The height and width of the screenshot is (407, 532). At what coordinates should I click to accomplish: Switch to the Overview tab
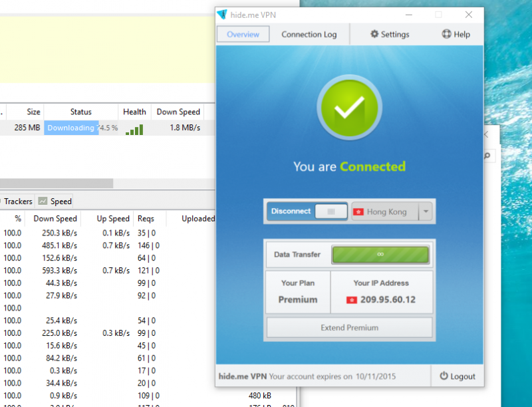click(x=243, y=35)
